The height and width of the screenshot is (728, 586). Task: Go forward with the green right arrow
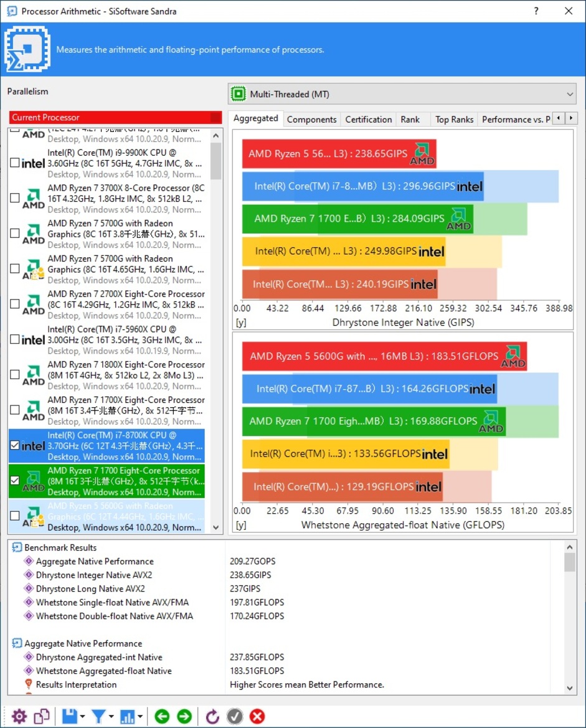point(184,716)
